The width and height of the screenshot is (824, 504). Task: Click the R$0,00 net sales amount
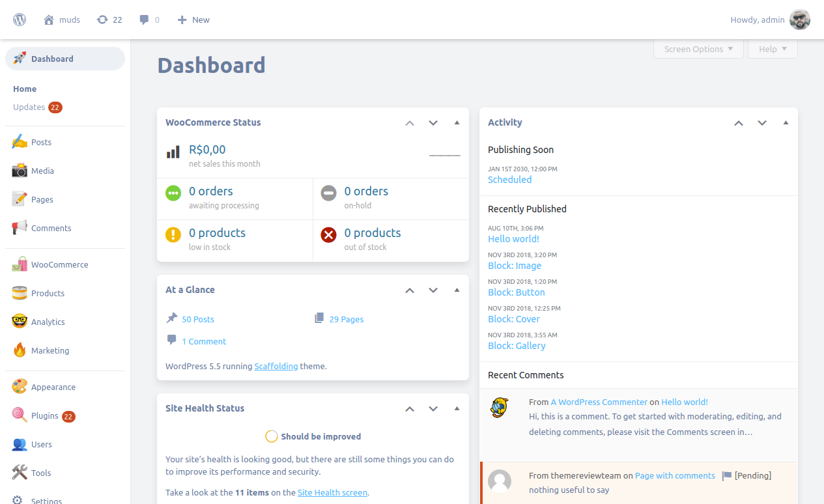point(207,150)
